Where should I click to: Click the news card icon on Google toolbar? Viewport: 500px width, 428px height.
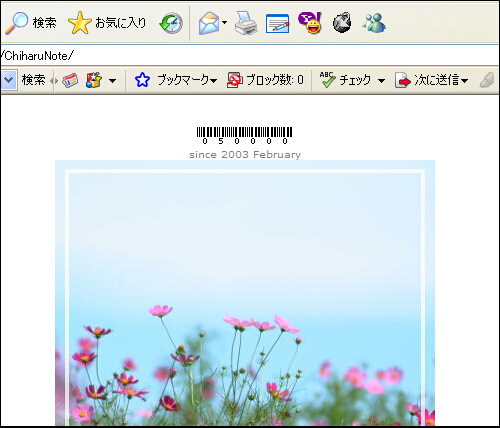(70, 80)
